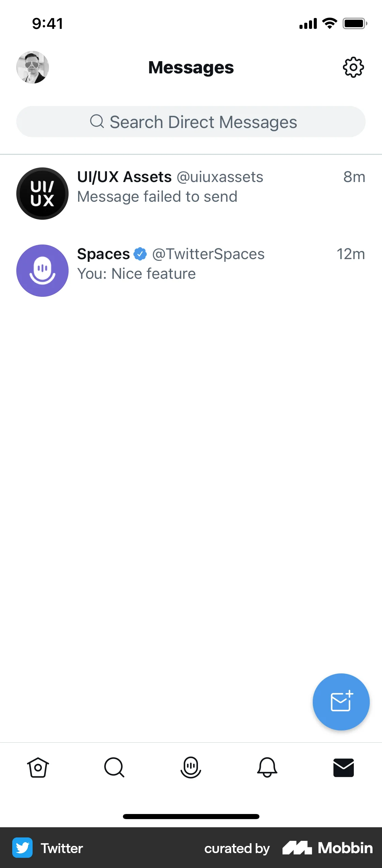Click the magnifier icon in search field

point(97,121)
